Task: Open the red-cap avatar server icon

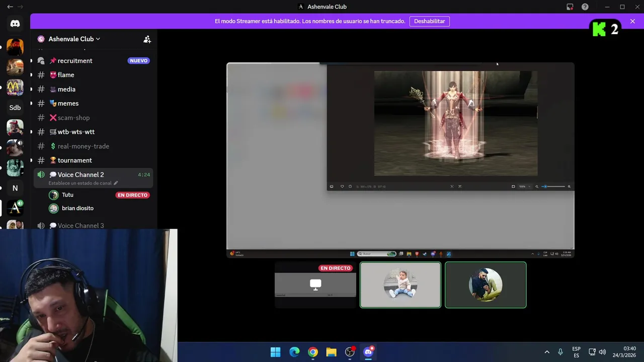Action: (x=15, y=128)
